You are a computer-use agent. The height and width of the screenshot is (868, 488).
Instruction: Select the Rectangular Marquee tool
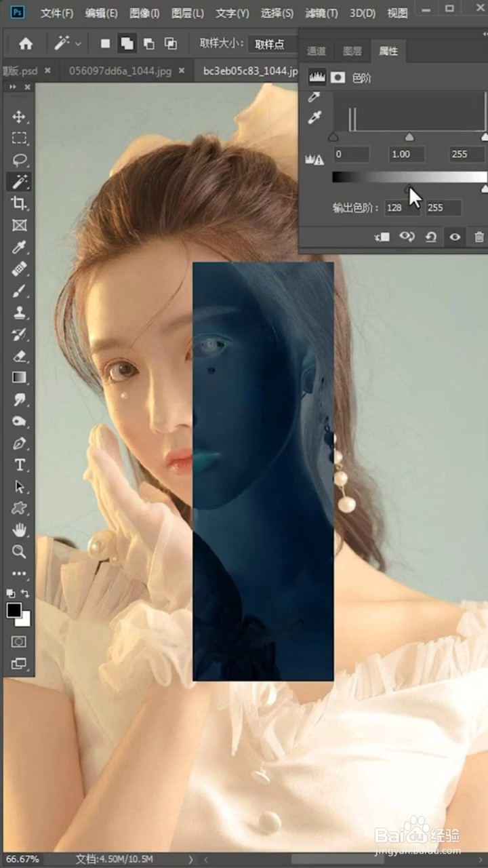tap(19, 138)
